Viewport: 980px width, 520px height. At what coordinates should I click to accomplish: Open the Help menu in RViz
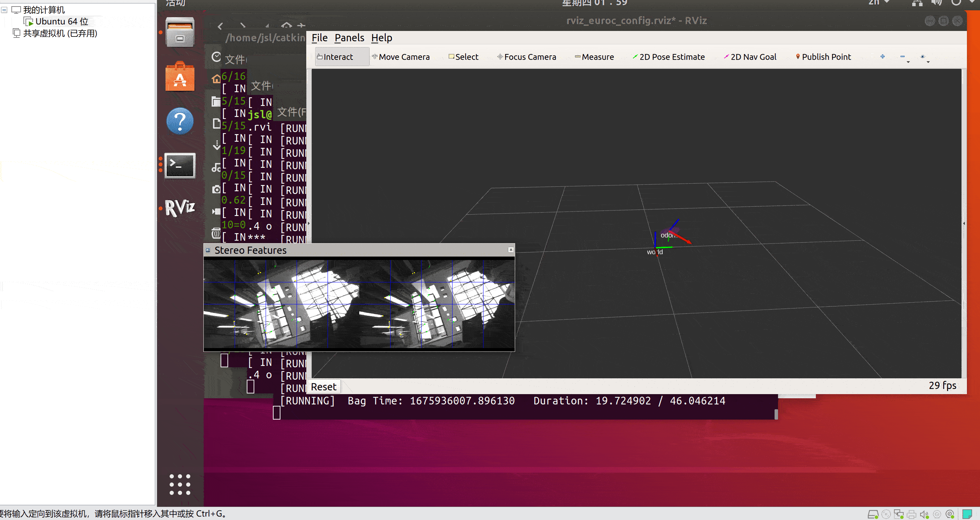[381, 38]
